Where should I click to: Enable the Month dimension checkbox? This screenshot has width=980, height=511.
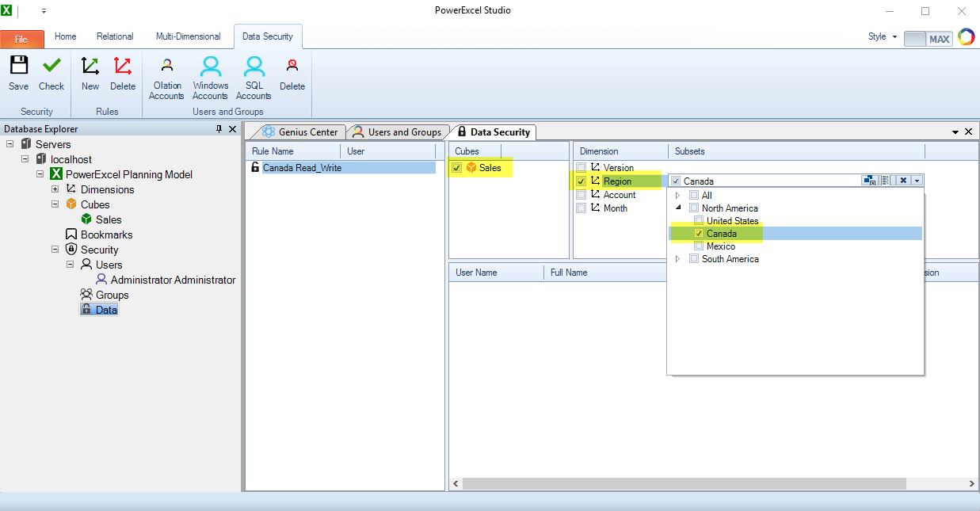coord(582,208)
